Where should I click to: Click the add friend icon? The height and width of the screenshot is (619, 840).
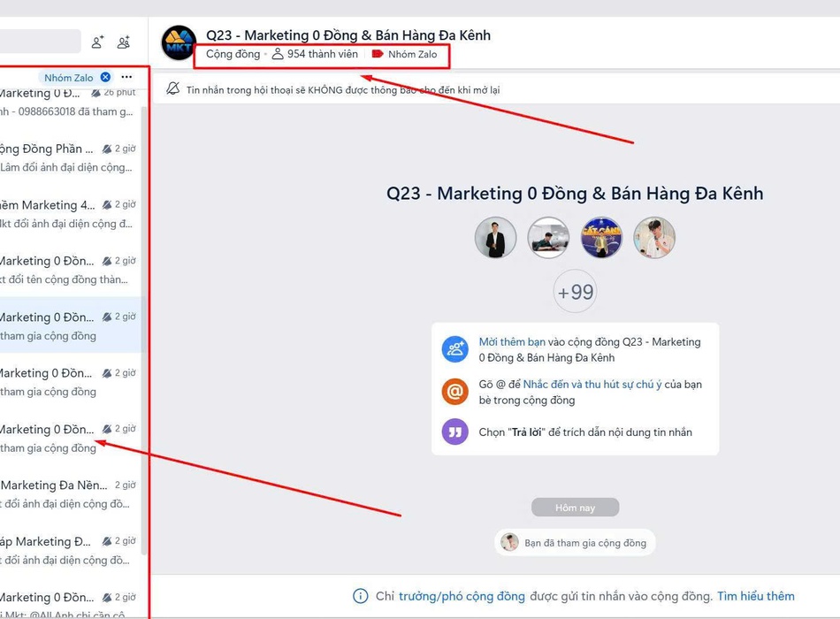97,42
